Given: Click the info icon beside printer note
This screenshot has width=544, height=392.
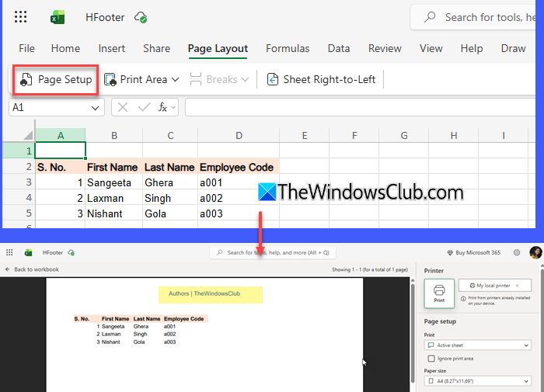Looking at the screenshot, I should click(463, 298).
